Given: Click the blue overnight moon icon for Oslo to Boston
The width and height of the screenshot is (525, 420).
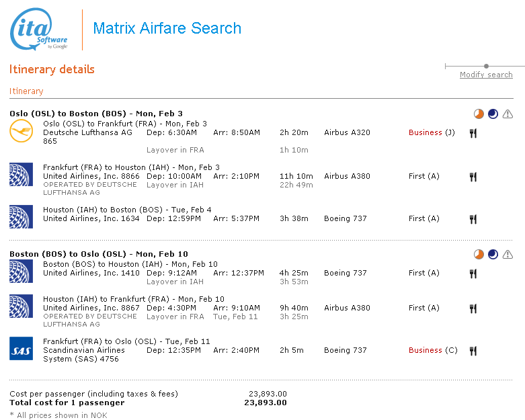Looking at the screenshot, I should [x=493, y=114].
